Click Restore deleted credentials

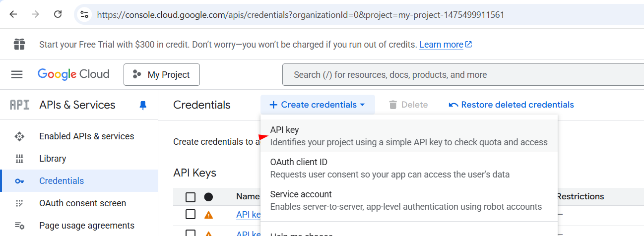pyautogui.click(x=511, y=105)
